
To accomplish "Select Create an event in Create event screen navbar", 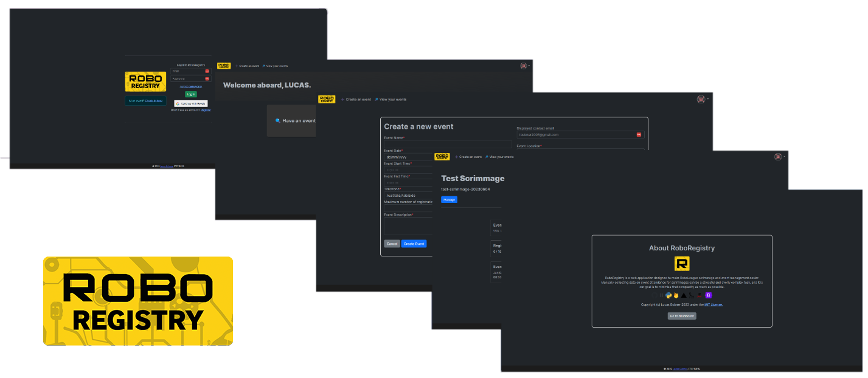I will coord(356,99).
